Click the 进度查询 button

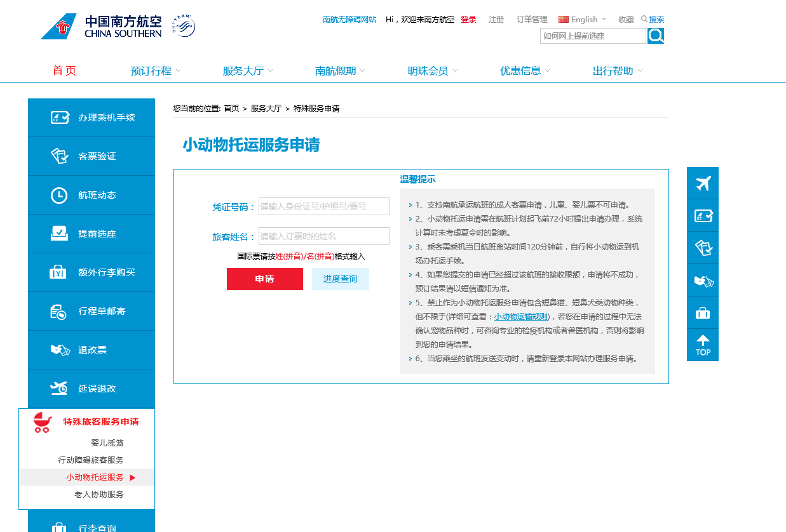(341, 279)
